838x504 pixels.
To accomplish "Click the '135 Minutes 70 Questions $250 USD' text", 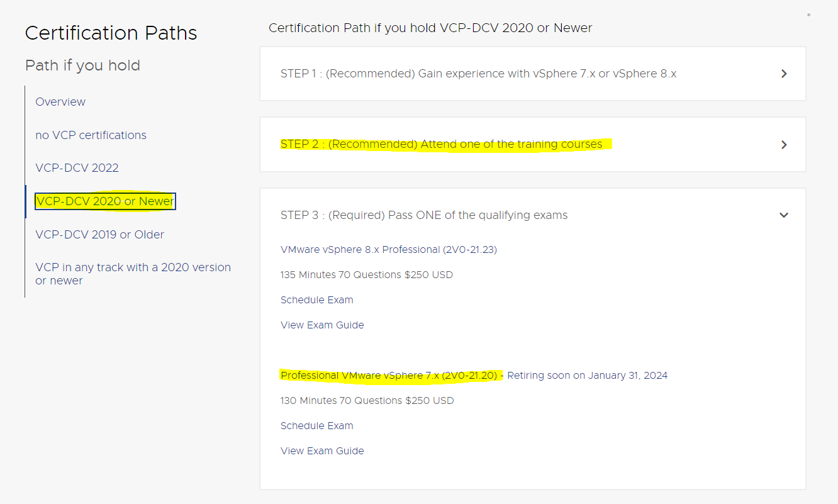I will tap(367, 275).
